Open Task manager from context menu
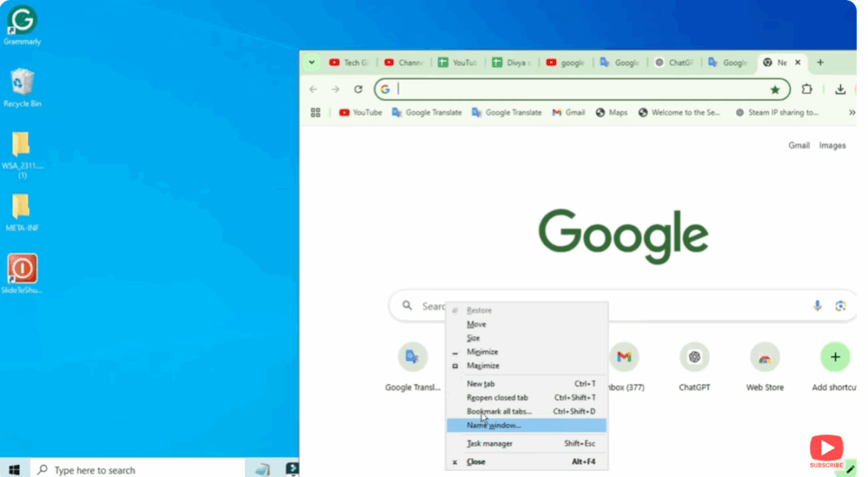This screenshot has width=868, height=477. [526, 443]
